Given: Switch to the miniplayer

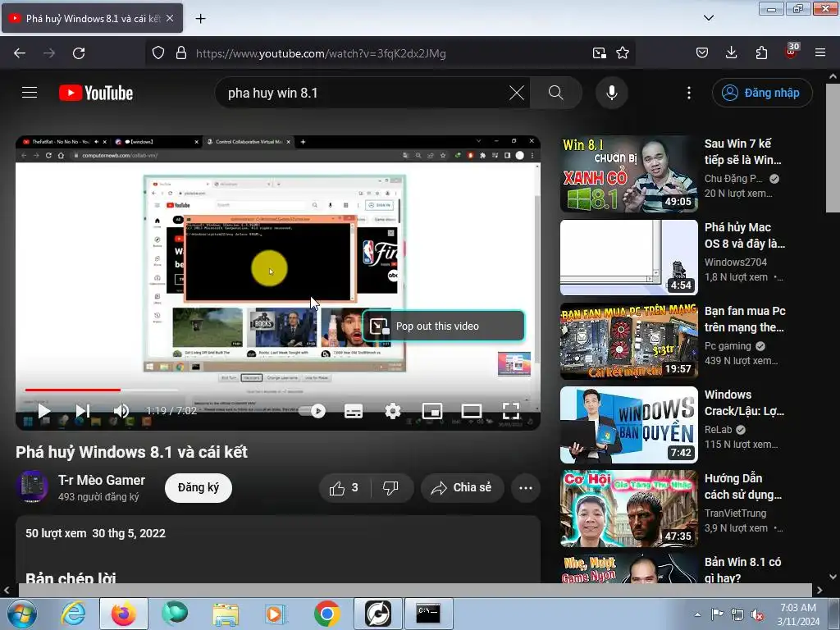Looking at the screenshot, I should pyautogui.click(x=431, y=411).
